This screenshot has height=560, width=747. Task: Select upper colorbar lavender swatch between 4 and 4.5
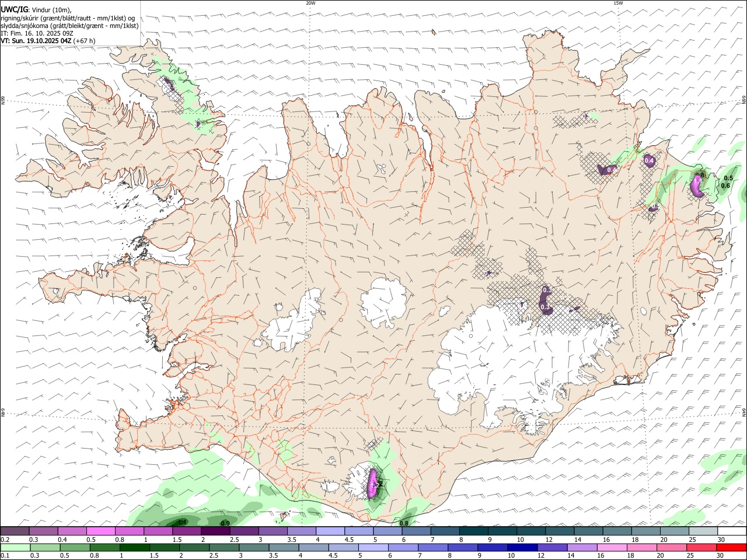[x=330, y=531]
